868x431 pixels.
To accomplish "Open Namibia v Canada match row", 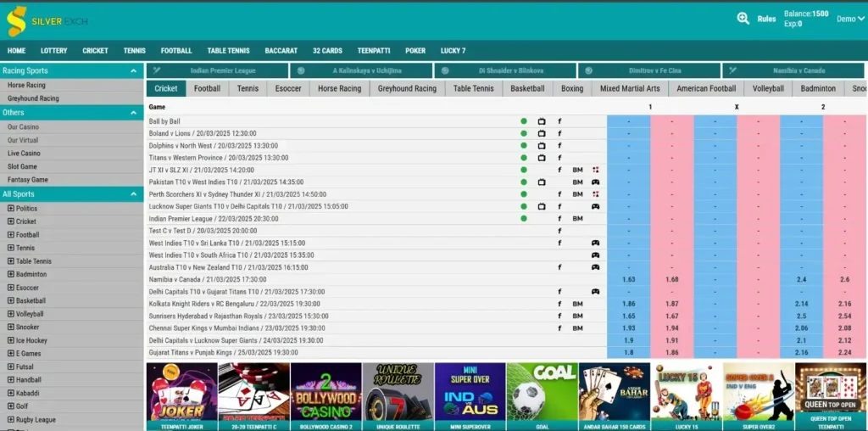I will point(208,280).
